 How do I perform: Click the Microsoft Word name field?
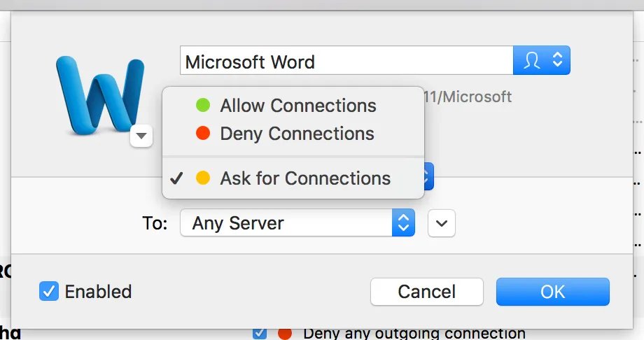click(346, 60)
